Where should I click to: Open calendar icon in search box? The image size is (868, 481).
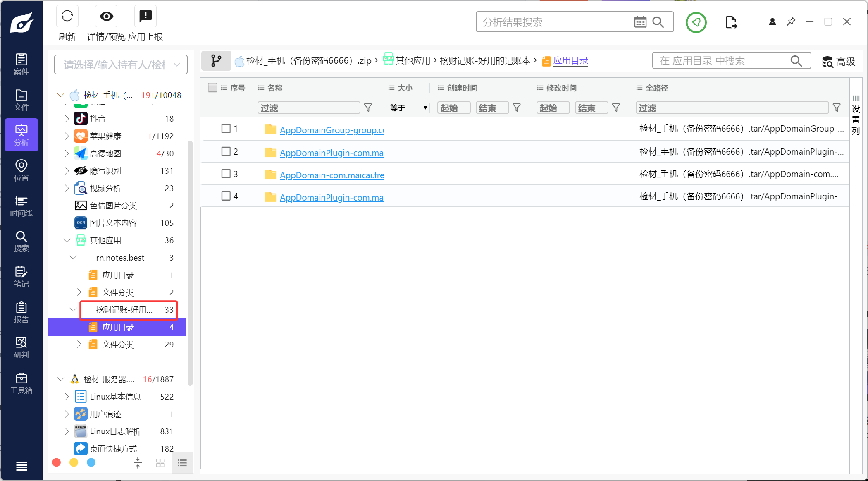640,22
